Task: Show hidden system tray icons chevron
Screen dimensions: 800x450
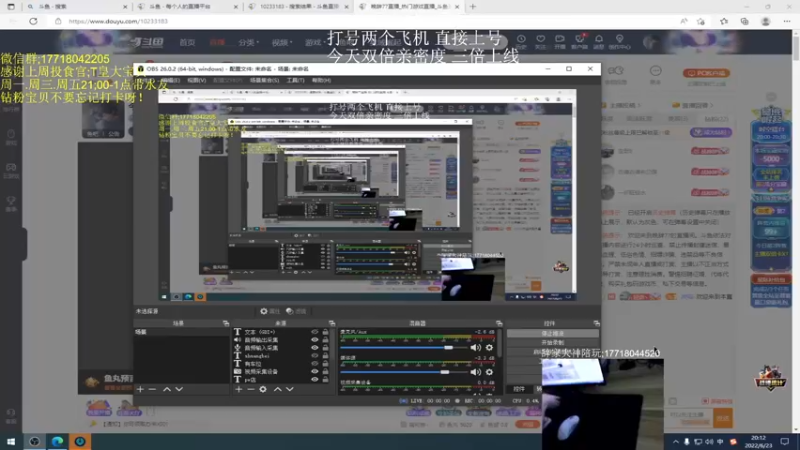Action: click(676, 442)
